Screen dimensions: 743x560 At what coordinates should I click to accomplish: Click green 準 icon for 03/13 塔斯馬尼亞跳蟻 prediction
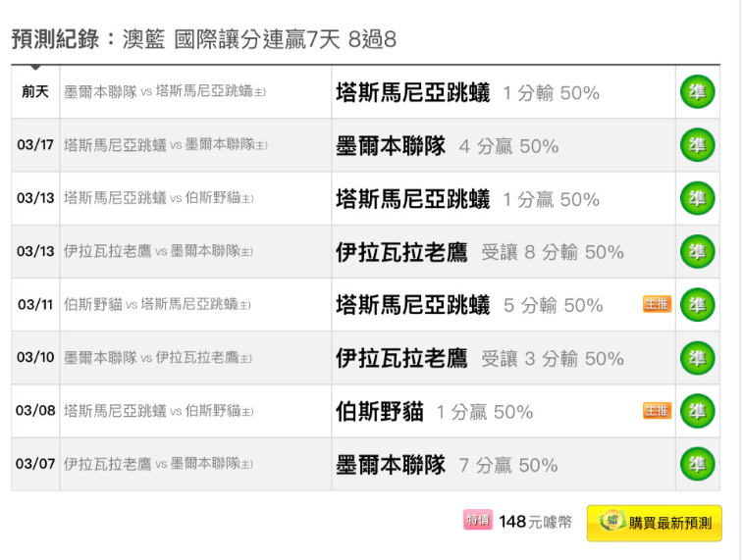click(x=697, y=198)
